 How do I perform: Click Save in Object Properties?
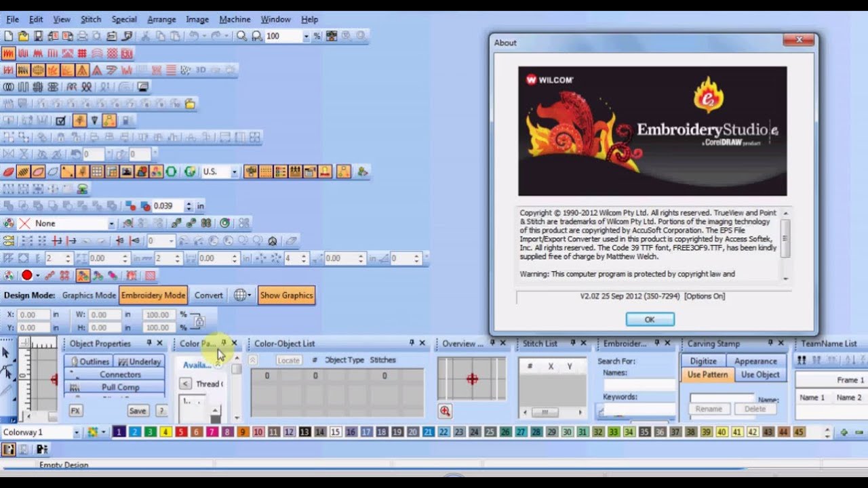tap(138, 411)
